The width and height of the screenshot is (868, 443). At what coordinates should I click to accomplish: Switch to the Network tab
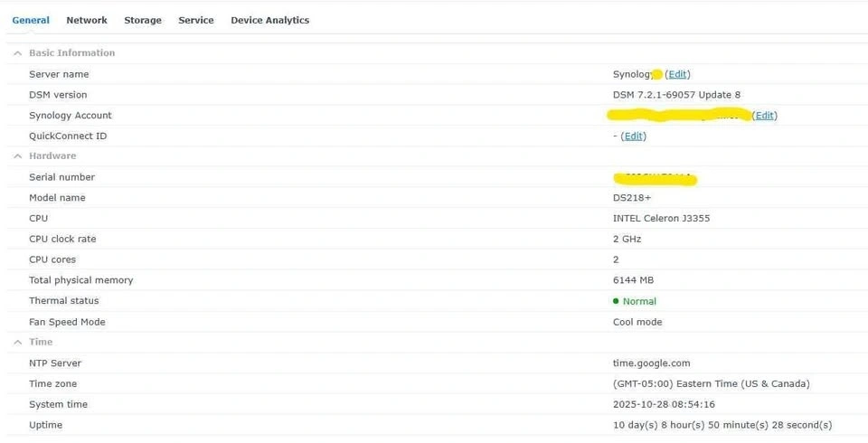(x=87, y=20)
